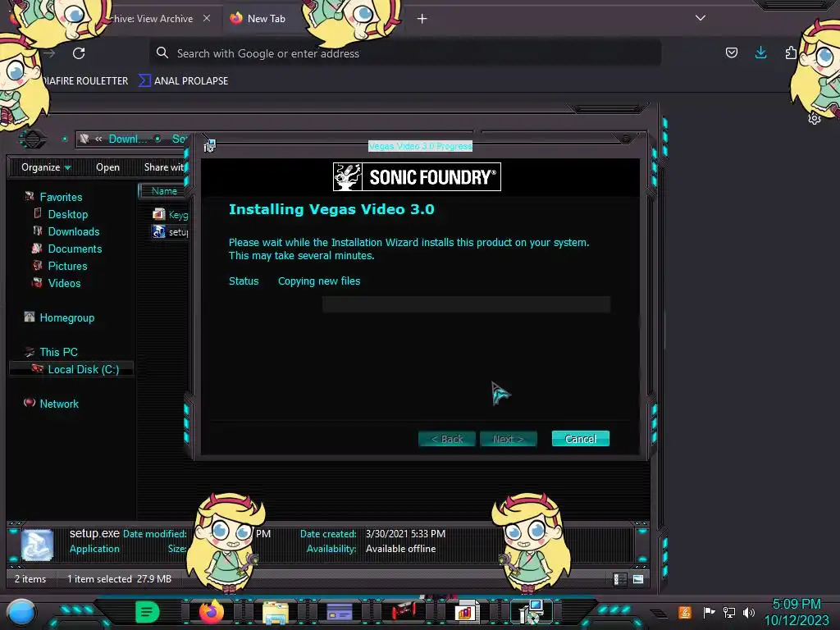The image size is (840, 630).
Task: Click the Open command in the Explorer toolbar
Action: (107, 167)
